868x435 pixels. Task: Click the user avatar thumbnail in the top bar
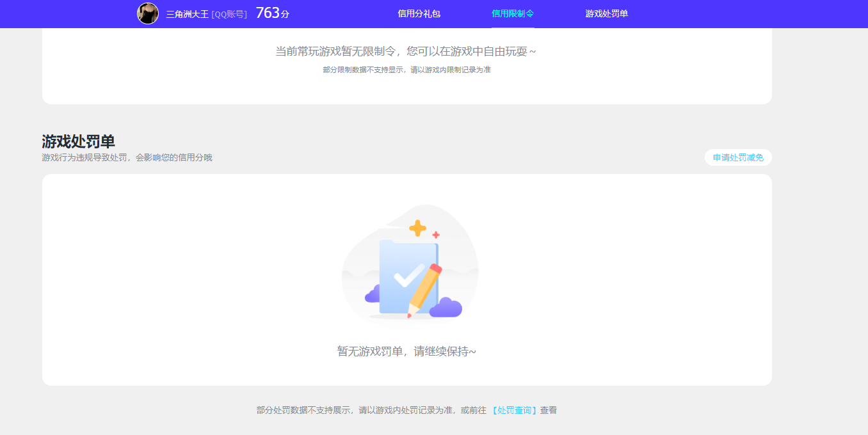[148, 13]
